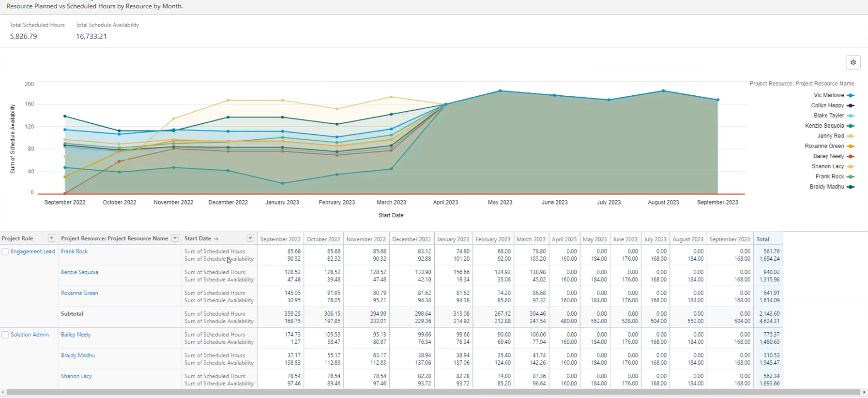
Task: Click the May 2023 column header
Action: [595, 239]
